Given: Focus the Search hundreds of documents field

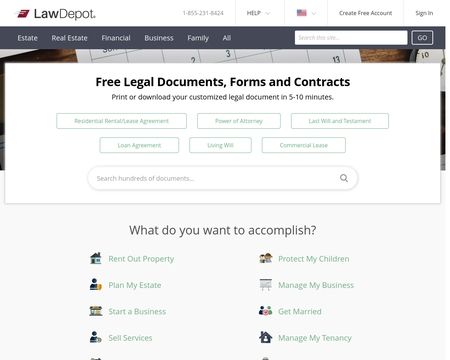Looking at the screenshot, I should pos(223,178).
